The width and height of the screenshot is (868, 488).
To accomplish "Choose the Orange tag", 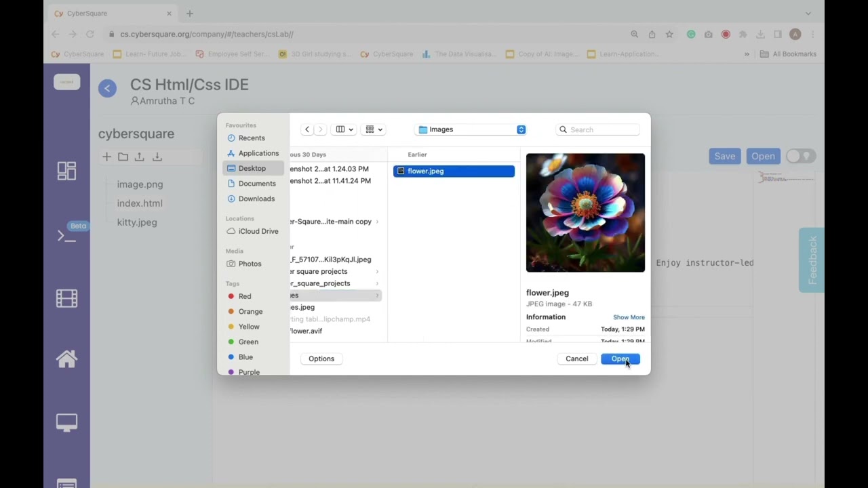I will pyautogui.click(x=252, y=312).
